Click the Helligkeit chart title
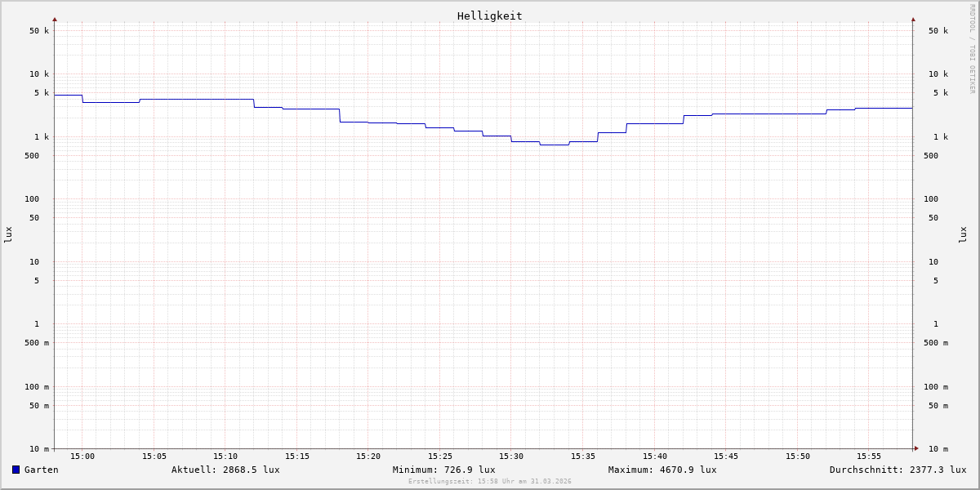The image size is (980, 490). 489,16
